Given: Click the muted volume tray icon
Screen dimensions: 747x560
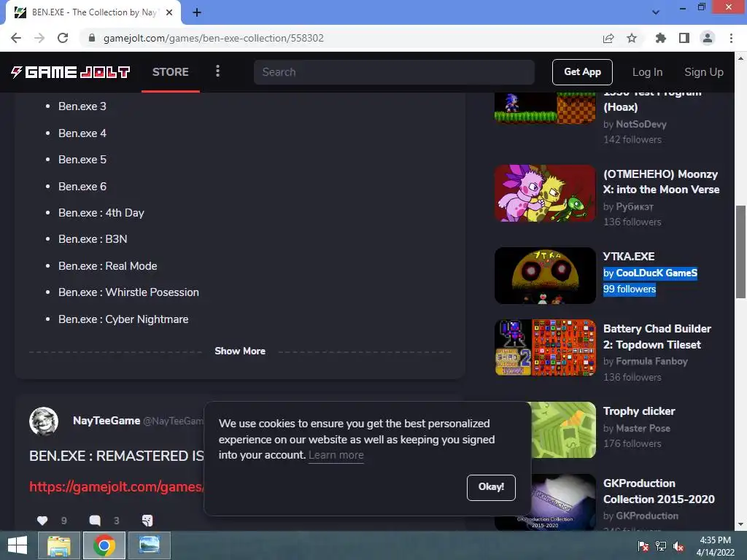Looking at the screenshot, I should tap(678, 546).
